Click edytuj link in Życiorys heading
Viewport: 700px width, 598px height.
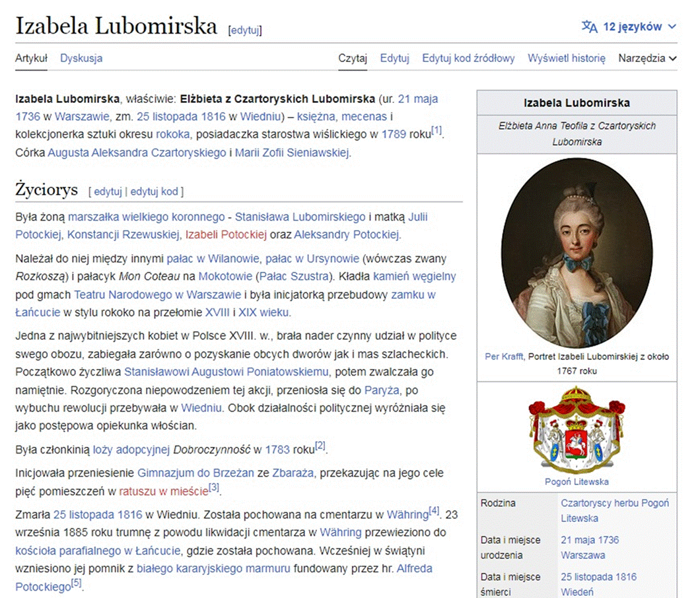(x=108, y=191)
